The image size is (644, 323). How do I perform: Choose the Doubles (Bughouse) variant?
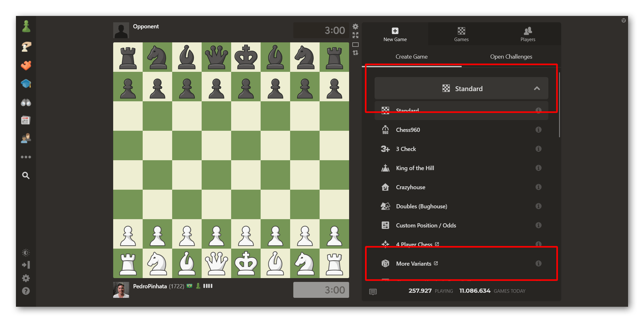[x=461, y=206]
